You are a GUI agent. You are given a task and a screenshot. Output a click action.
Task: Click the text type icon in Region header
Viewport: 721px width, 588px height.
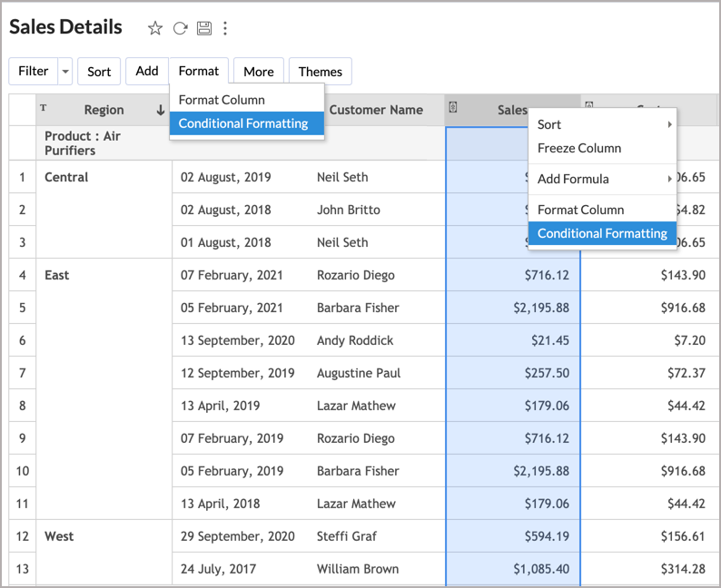point(44,108)
